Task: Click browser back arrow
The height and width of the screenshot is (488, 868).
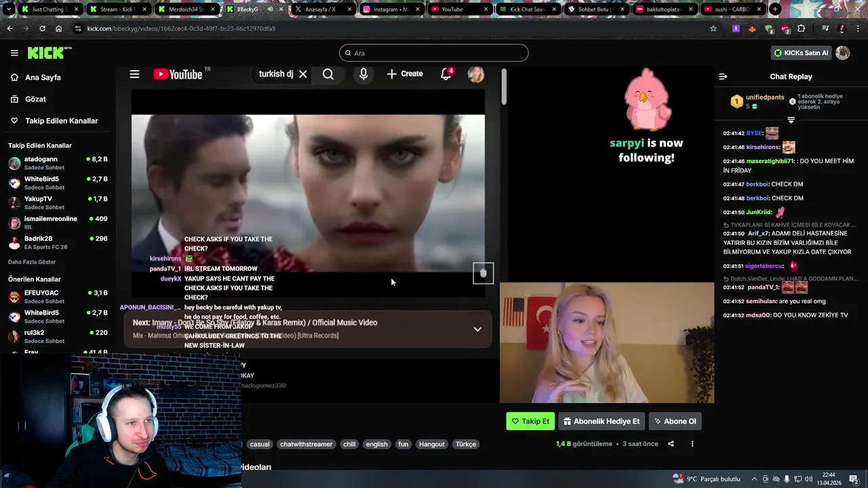Action: coord(9,28)
